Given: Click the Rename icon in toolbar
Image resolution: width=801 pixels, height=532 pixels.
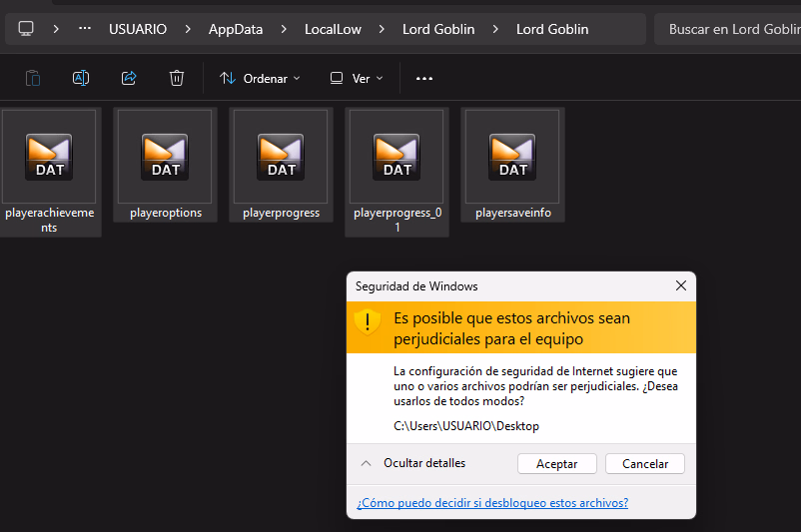Looking at the screenshot, I should (x=81, y=78).
